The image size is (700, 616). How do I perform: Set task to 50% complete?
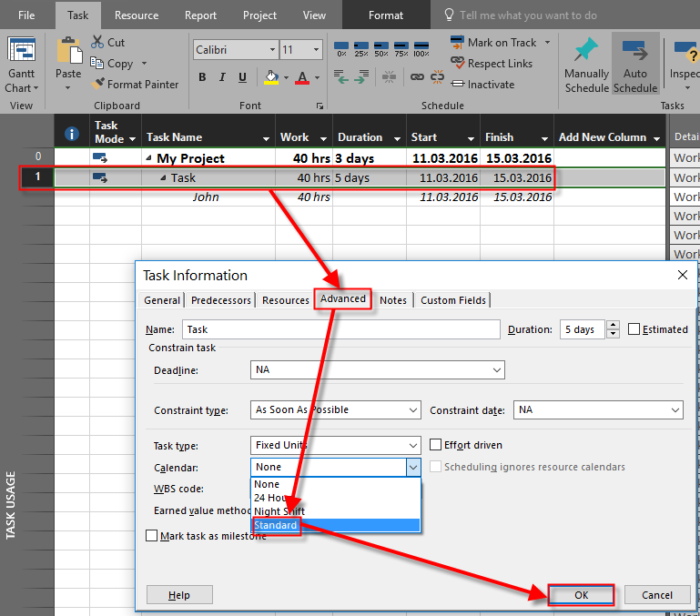coord(381,49)
